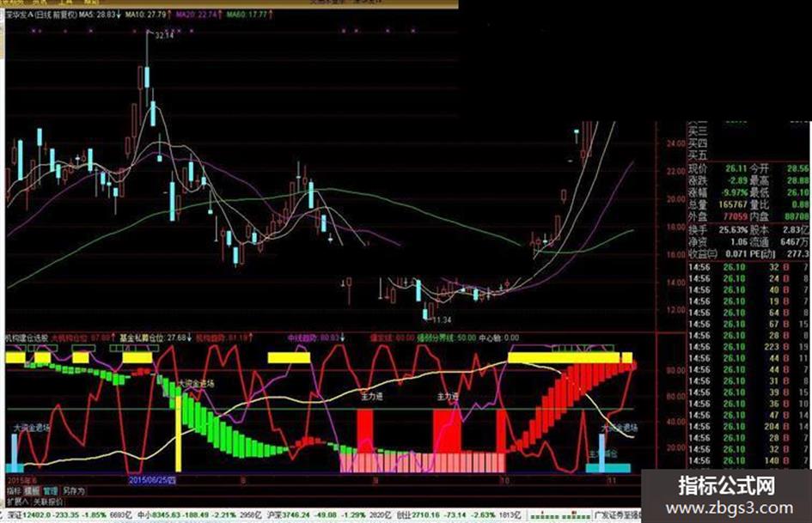Click the purple MA20 label
The image size is (812, 523).
(x=198, y=15)
